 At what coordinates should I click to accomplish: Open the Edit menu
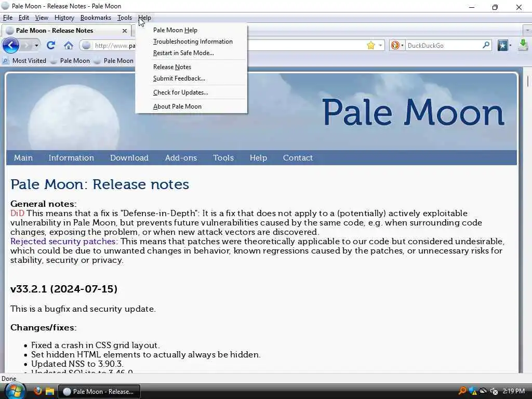point(23,18)
